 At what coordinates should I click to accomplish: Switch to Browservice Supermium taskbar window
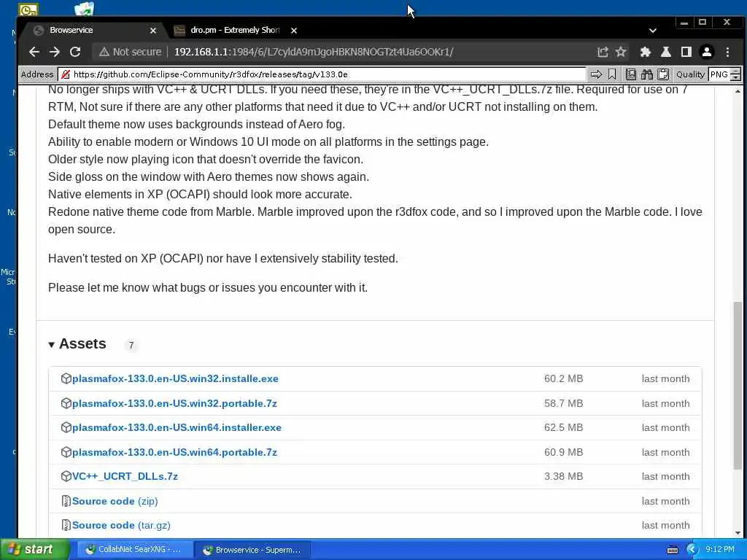click(x=252, y=550)
